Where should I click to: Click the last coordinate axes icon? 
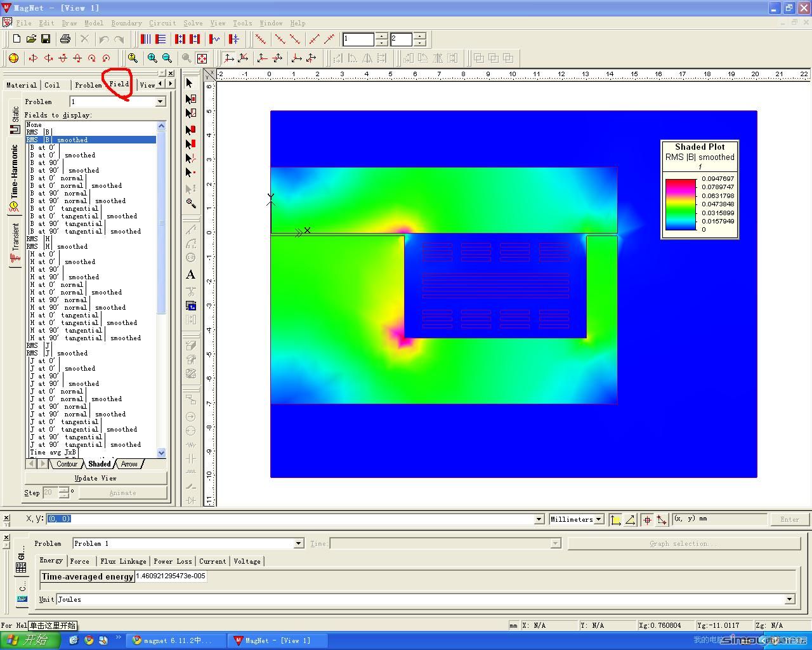coord(311,58)
